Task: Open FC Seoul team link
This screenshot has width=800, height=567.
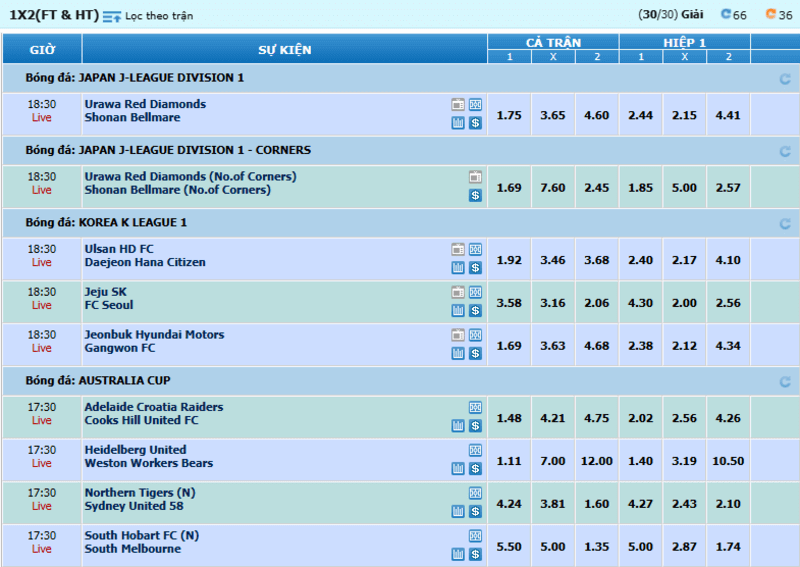Action: tap(109, 305)
